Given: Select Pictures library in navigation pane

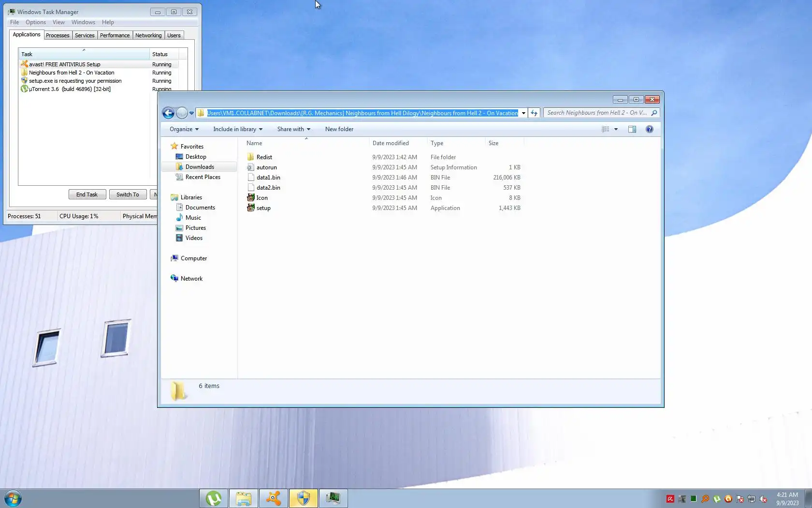Looking at the screenshot, I should tap(195, 228).
